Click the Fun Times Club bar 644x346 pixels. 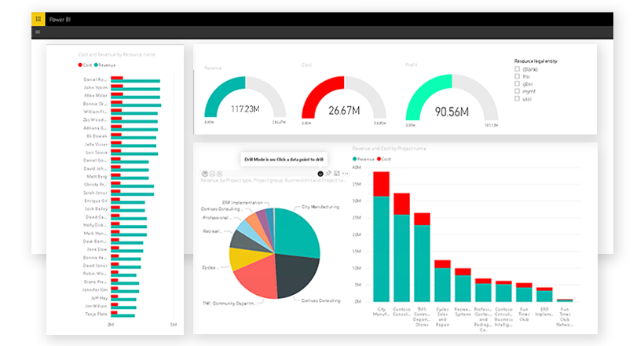click(524, 292)
